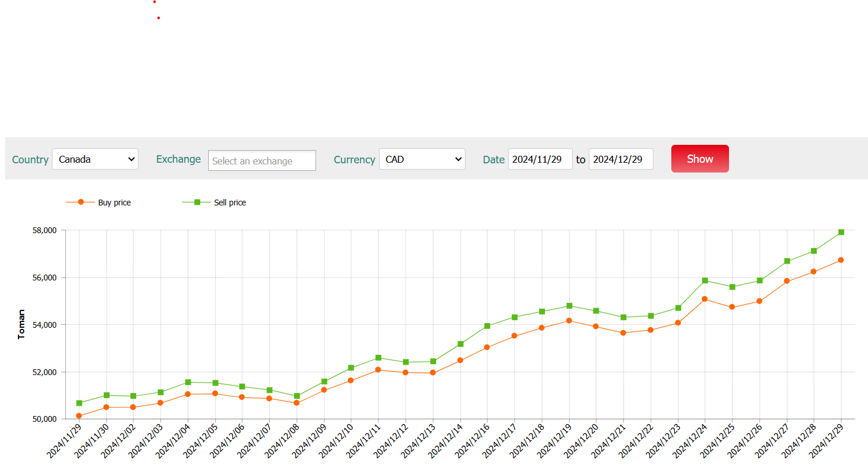Click the 2024/12/25 x-axis date label
Viewport: 868px width, 472px height.
[x=717, y=441]
